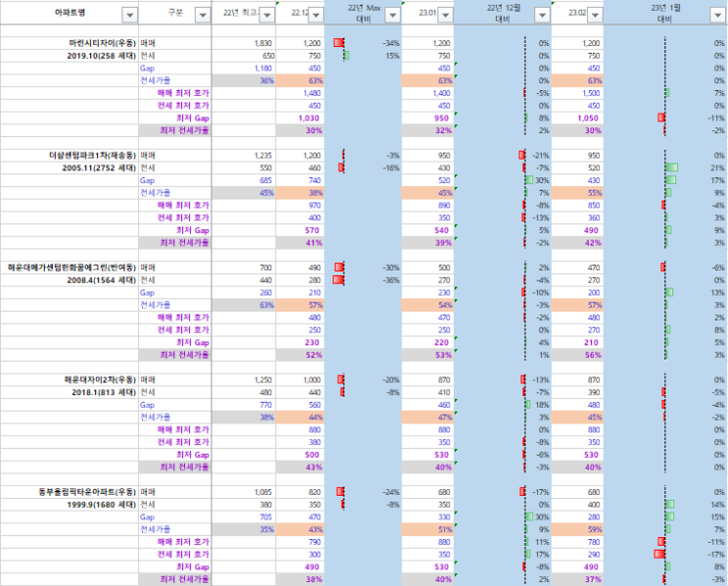Click the 1,400 cell in 23.01 column
Image resolution: width=728 pixels, height=586 pixels.
pyautogui.click(x=427, y=93)
